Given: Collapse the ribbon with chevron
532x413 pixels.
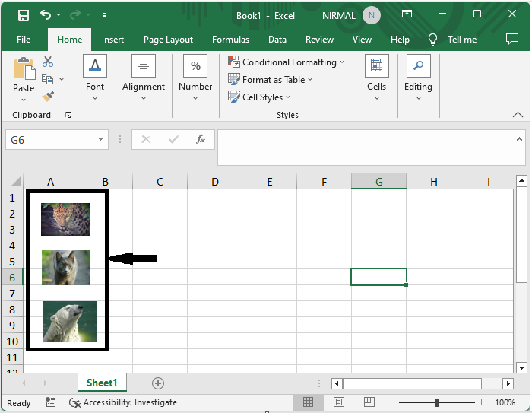Looking at the screenshot, I should click(518, 114).
